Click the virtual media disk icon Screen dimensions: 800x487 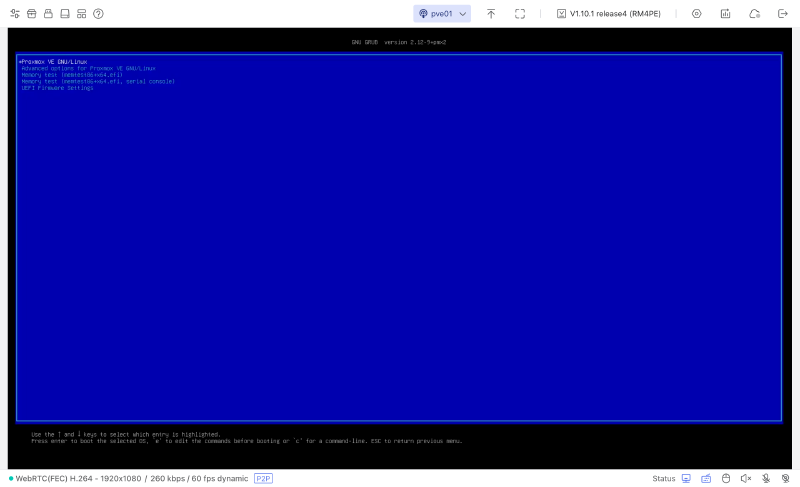click(65, 14)
